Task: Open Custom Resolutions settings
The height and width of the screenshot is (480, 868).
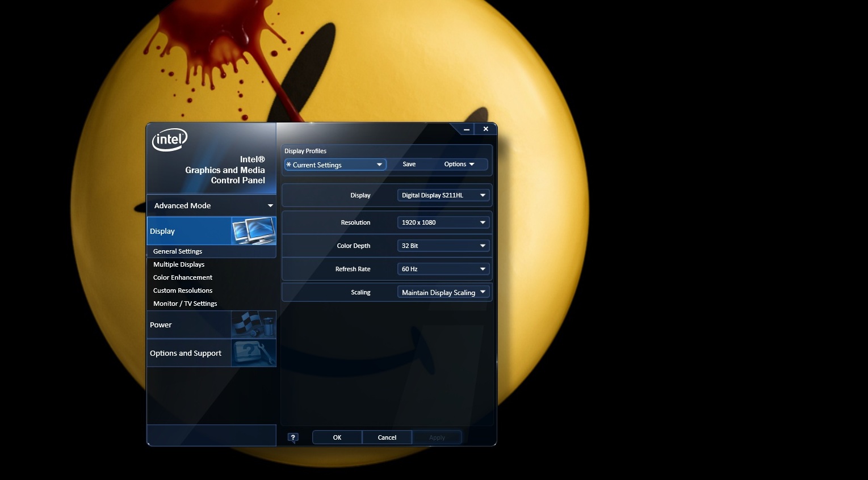Action: [x=183, y=290]
